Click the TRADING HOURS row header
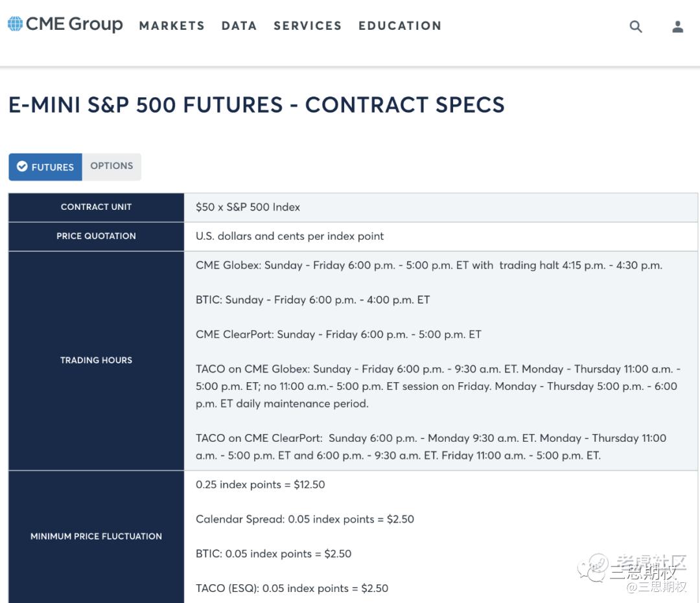Image resolution: width=700 pixels, height=603 pixels. tap(96, 360)
